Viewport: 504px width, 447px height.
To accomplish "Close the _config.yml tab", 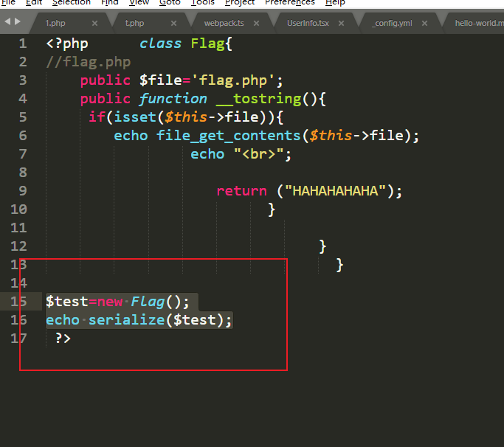I will [424, 23].
